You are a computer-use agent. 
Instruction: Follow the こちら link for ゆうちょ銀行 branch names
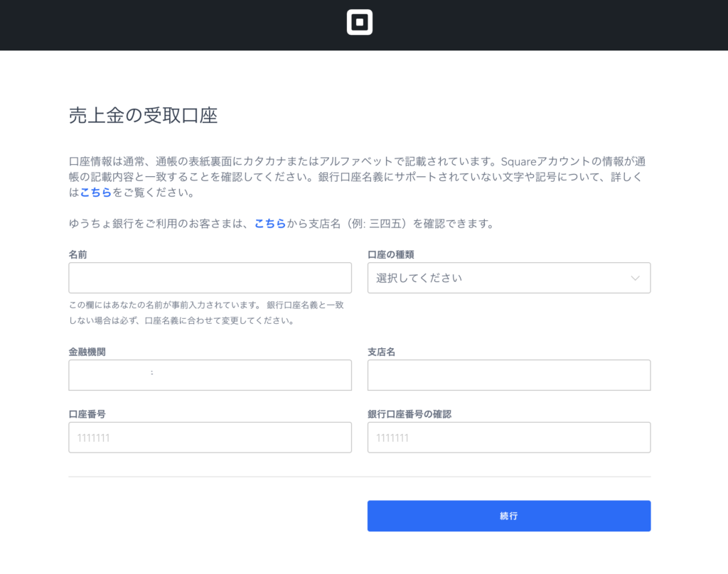pos(270,224)
